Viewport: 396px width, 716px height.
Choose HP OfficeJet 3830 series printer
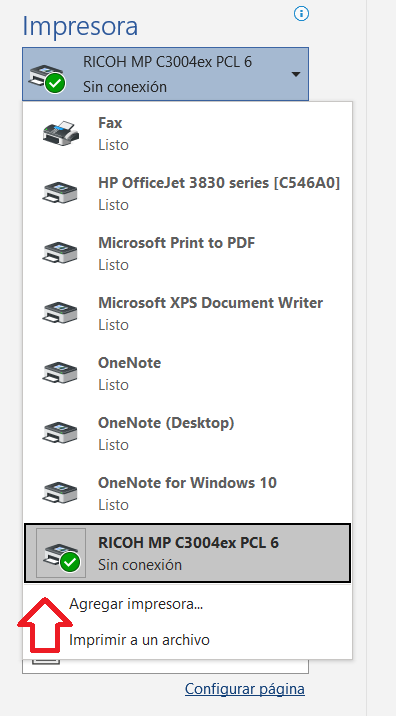(187, 193)
